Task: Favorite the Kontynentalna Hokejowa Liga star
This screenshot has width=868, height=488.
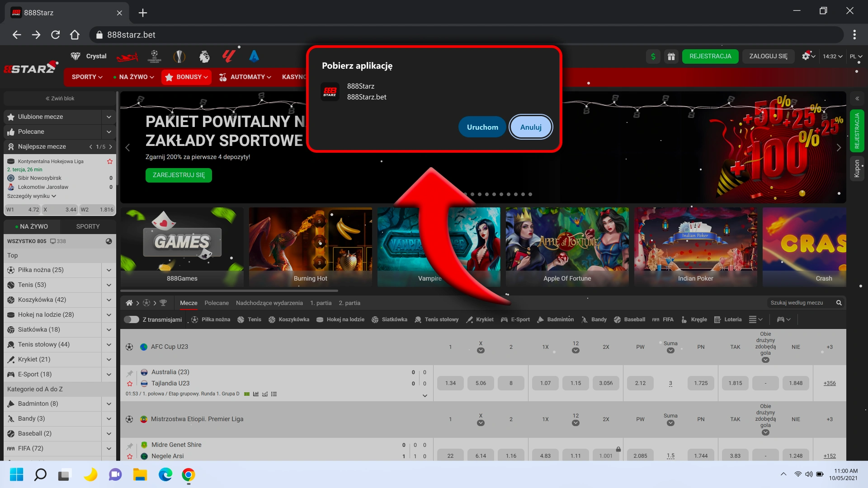Action: pyautogui.click(x=109, y=161)
